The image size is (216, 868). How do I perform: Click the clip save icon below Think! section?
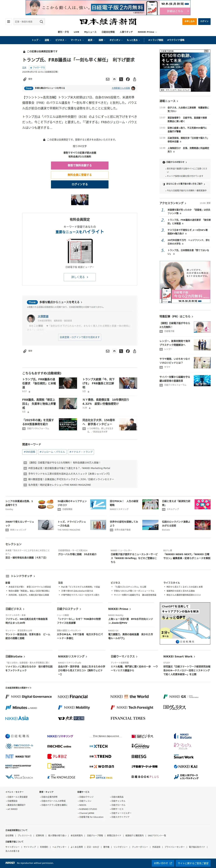(25, 351)
